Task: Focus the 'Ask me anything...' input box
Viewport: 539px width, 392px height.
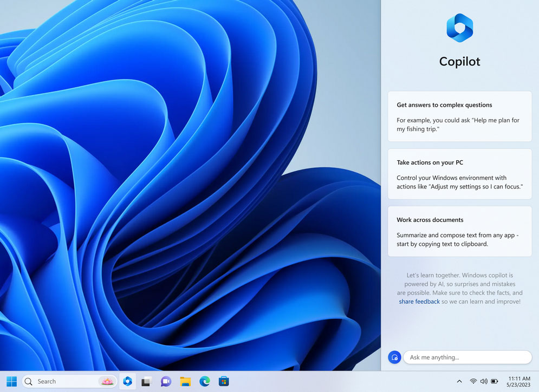Action: click(x=467, y=357)
